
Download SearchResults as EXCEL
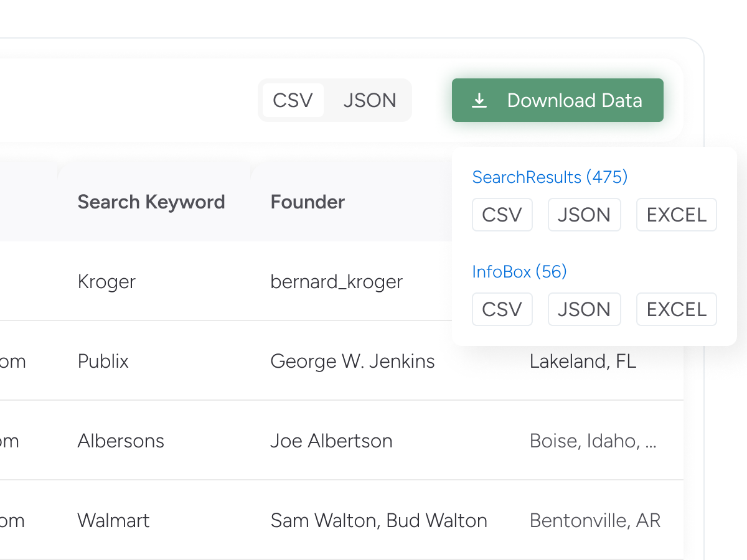(676, 215)
